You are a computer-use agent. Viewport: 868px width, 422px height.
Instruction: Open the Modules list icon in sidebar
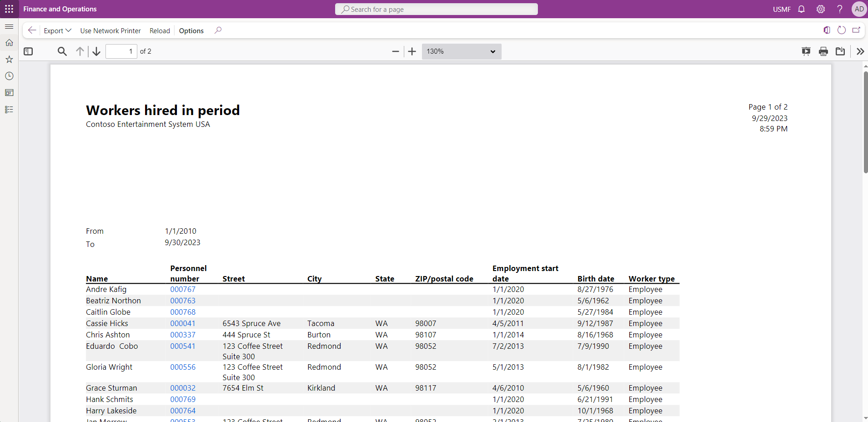pos(10,110)
